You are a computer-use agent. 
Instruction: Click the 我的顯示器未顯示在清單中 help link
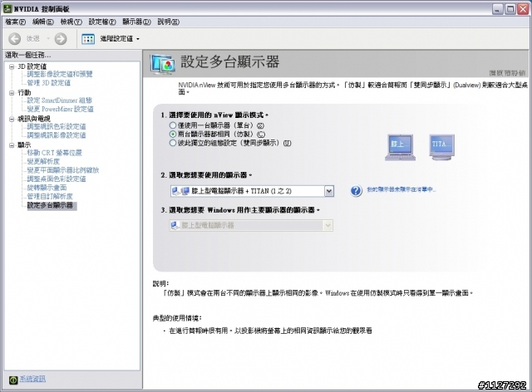pos(401,189)
